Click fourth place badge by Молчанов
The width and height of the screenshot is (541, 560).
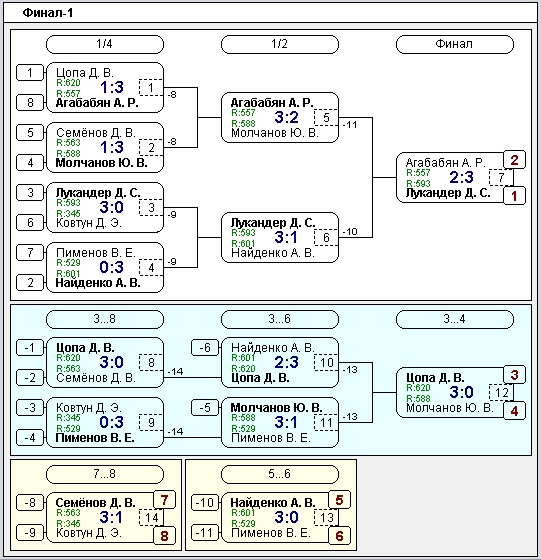(x=514, y=411)
